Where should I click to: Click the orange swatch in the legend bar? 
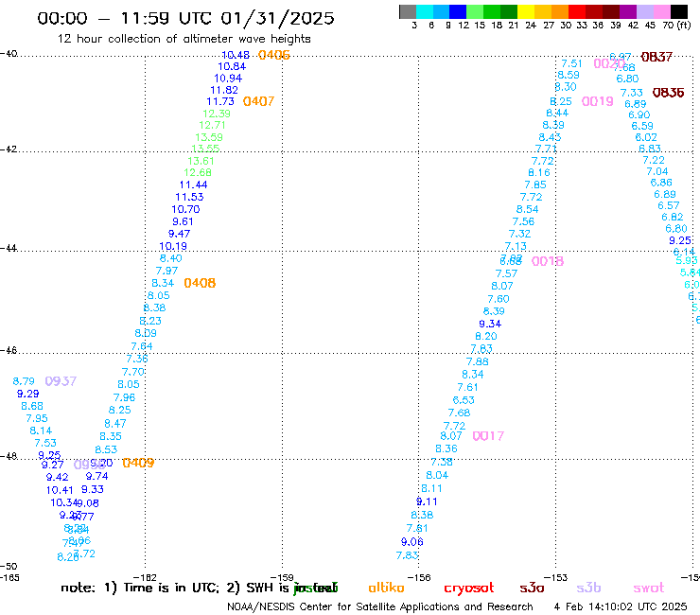pyautogui.click(x=560, y=11)
